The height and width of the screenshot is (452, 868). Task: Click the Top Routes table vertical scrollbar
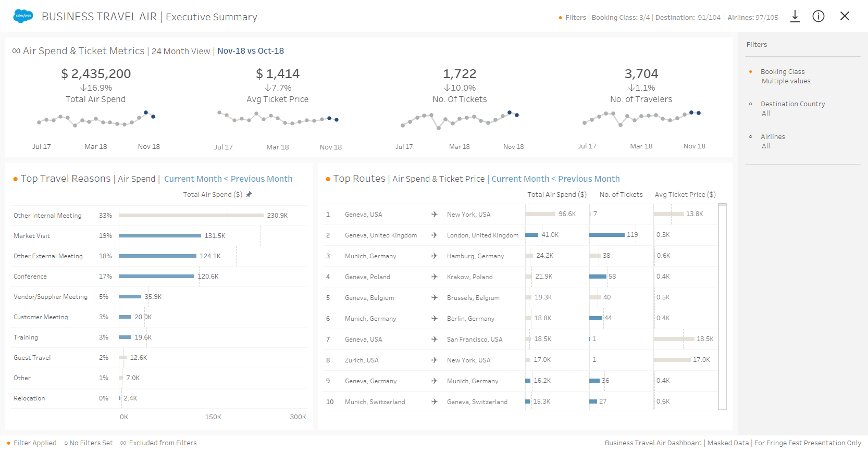tap(722, 306)
